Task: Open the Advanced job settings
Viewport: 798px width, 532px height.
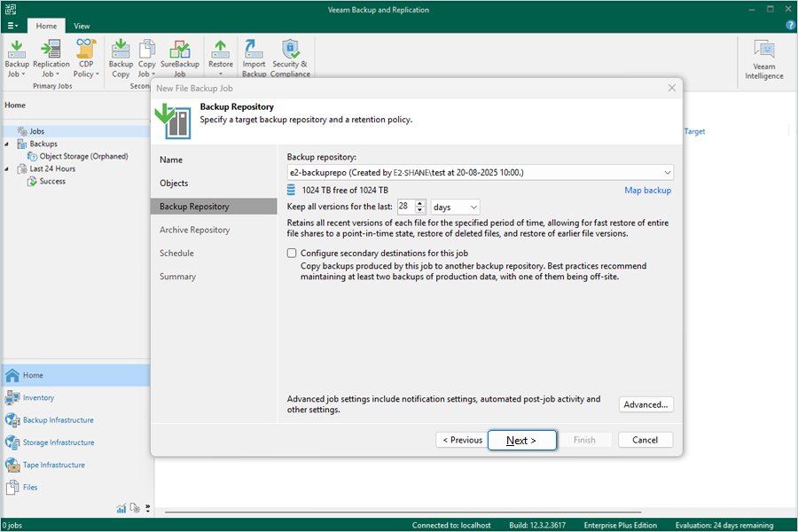Action: [645, 404]
